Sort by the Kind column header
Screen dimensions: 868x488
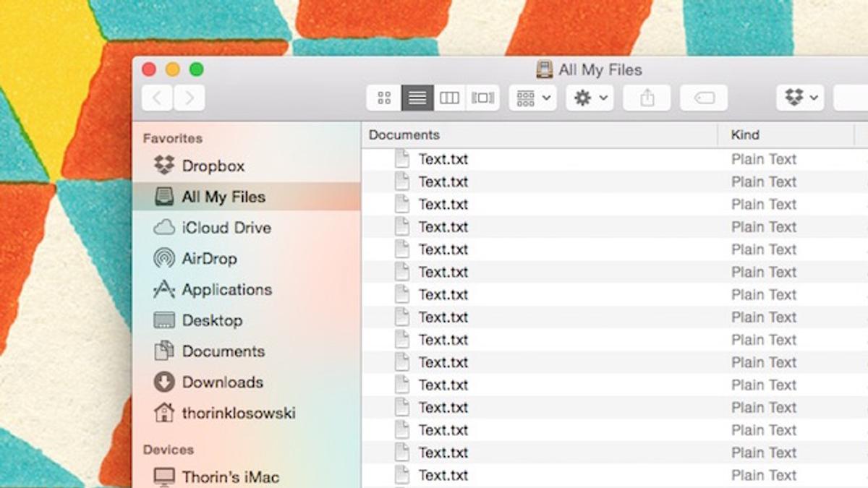pos(745,135)
